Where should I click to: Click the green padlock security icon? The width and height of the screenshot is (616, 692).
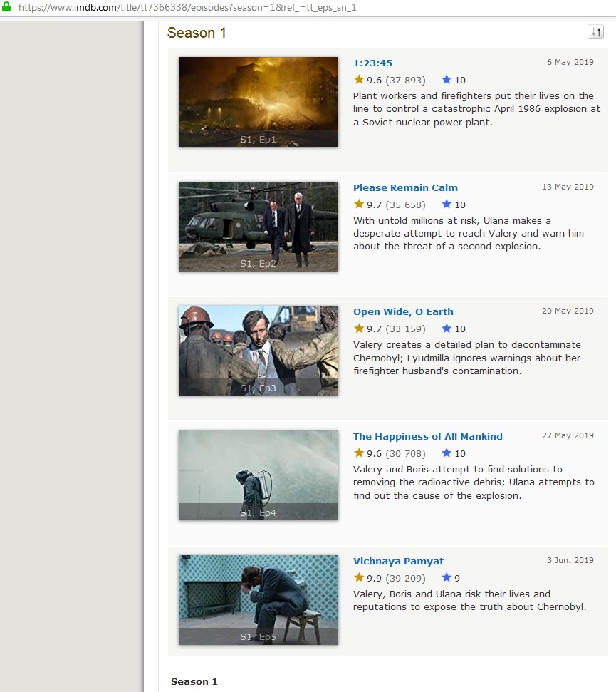7,6
